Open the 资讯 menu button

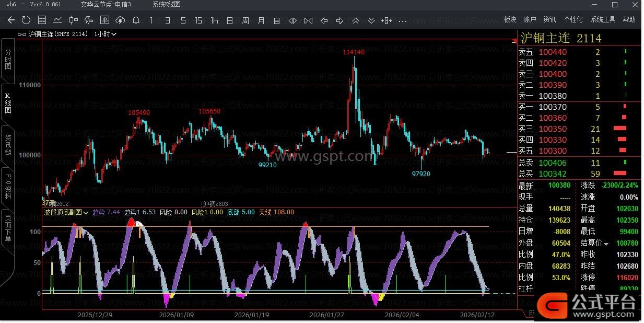point(549,19)
